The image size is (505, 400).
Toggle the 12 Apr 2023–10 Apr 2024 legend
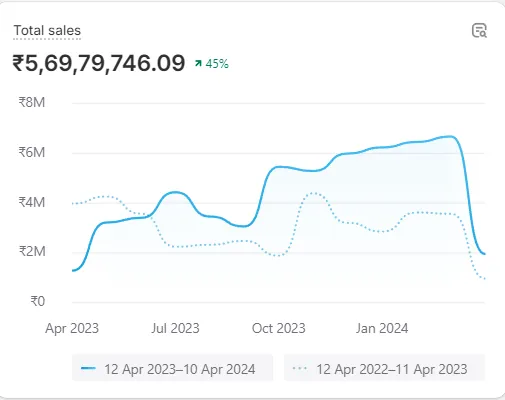tap(172, 368)
